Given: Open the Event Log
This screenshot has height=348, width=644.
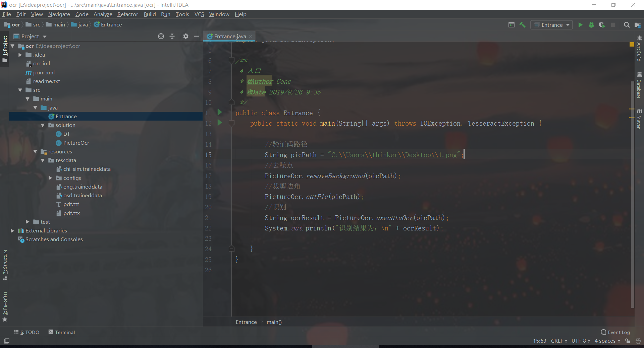Looking at the screenshot, I should (615, 332).
